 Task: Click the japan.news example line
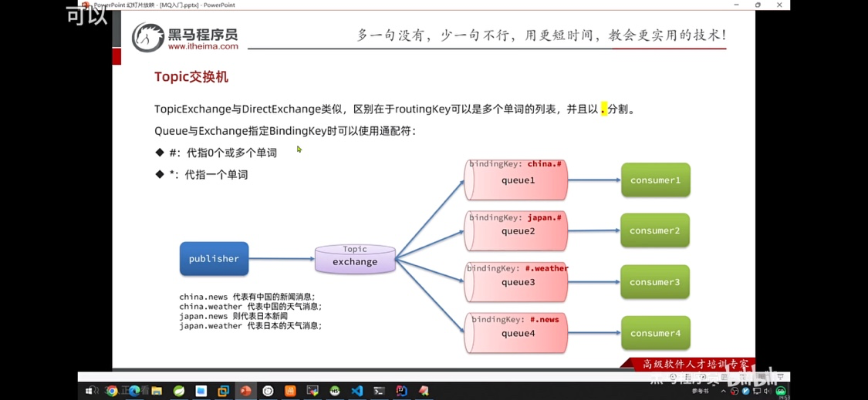234,316
